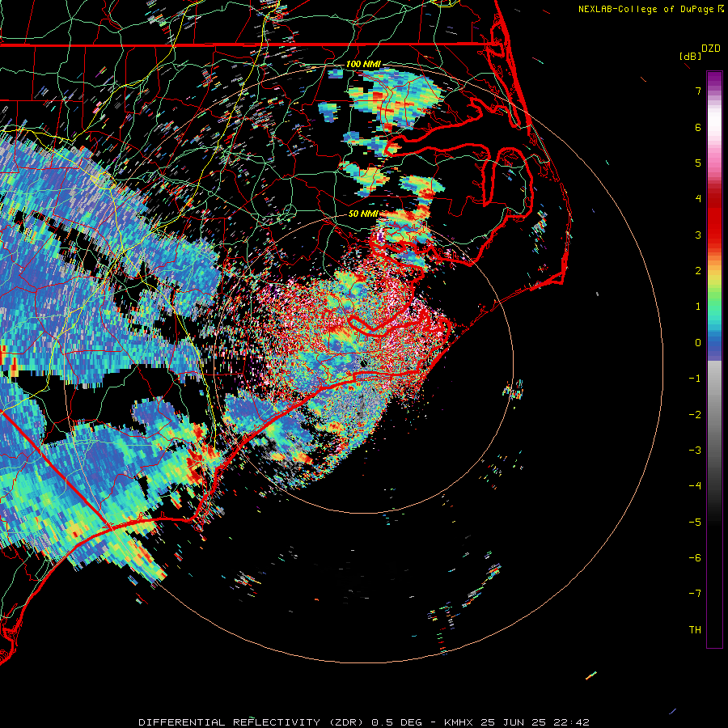The width and height of the screenshot is (728, 728).
Task: Click the 7 value on the dB scale
Action: tap(698, 91)
